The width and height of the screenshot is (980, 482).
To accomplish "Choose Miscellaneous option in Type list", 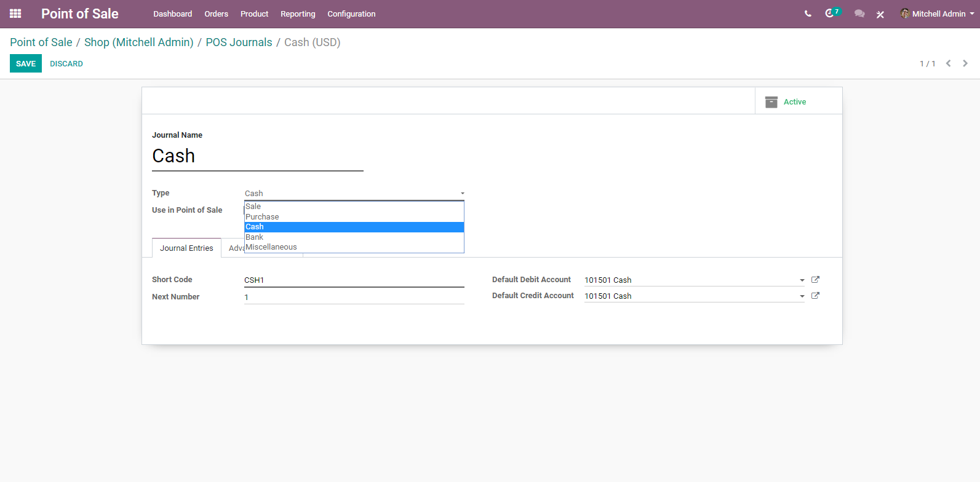I will [354, 247].
